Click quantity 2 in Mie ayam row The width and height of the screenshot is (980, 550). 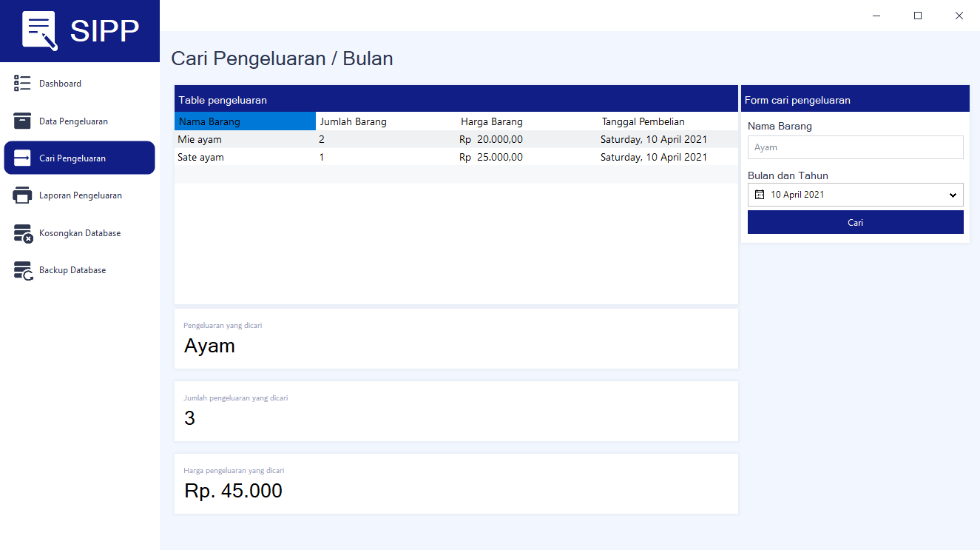386,139
